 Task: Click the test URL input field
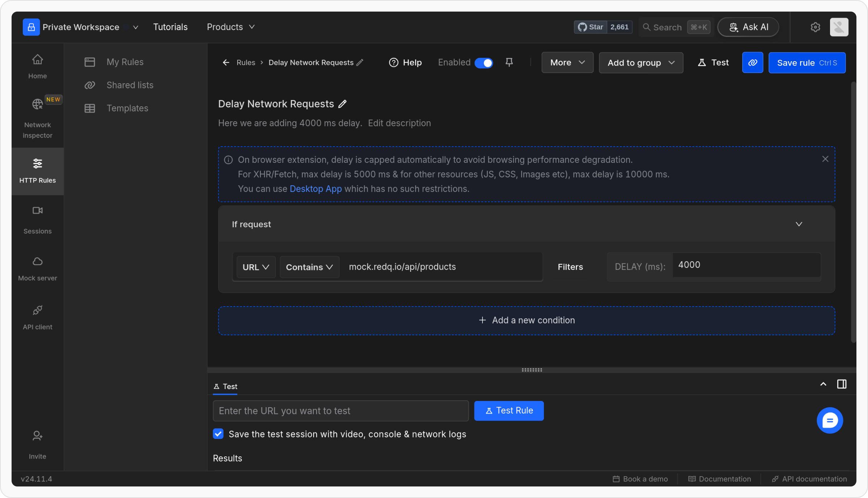coord(340,411)
